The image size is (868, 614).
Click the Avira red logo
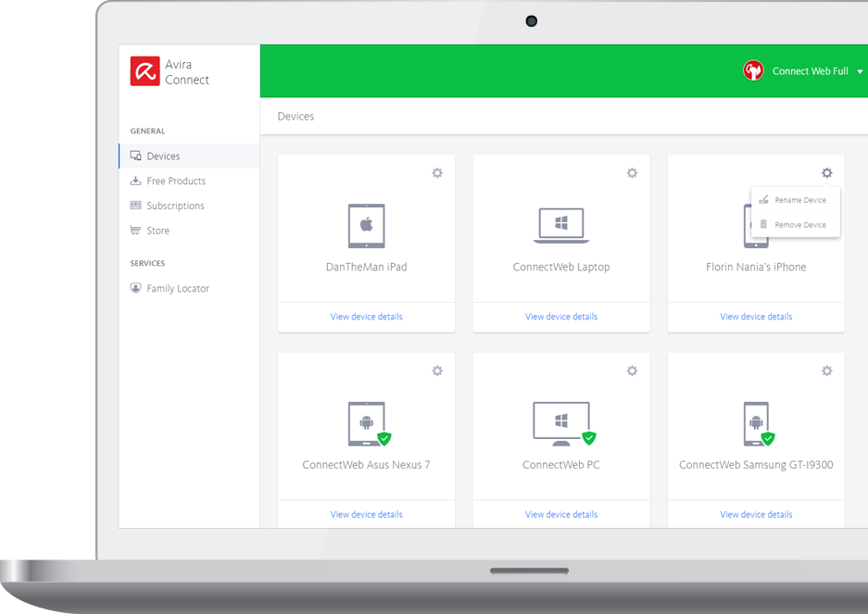tap(145, 71)
